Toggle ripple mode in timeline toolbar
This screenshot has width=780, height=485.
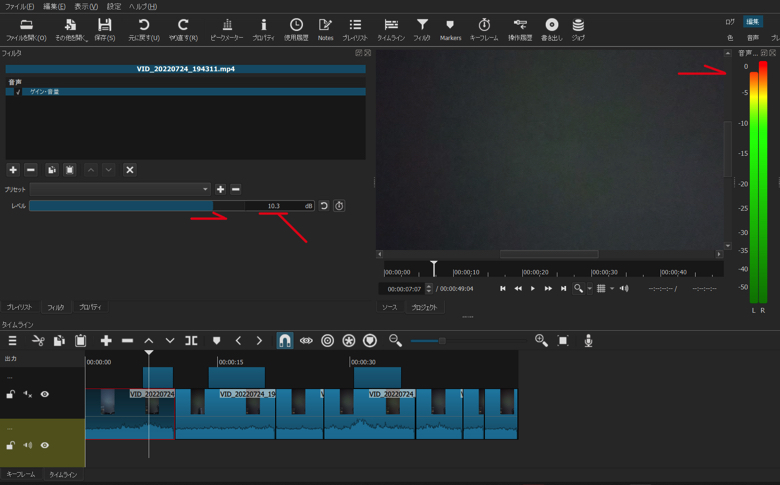(327, 341)
